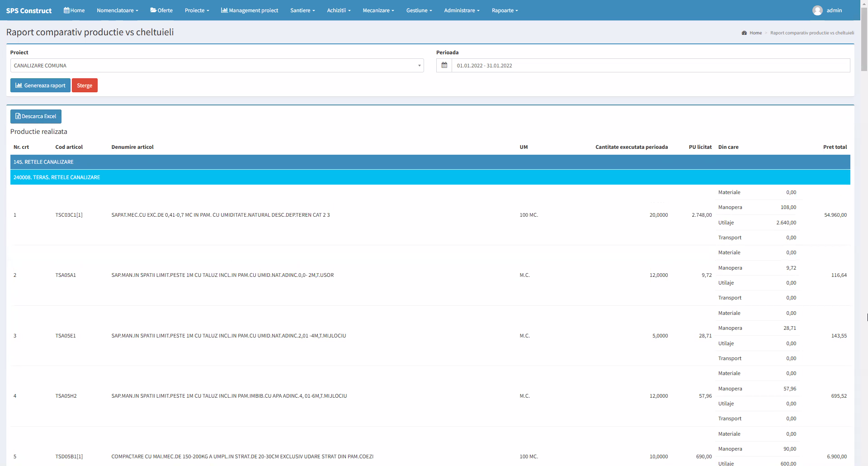Open the Santiere menu
Viewport: 868px width, 466px height.
click(x=302, y=10)
